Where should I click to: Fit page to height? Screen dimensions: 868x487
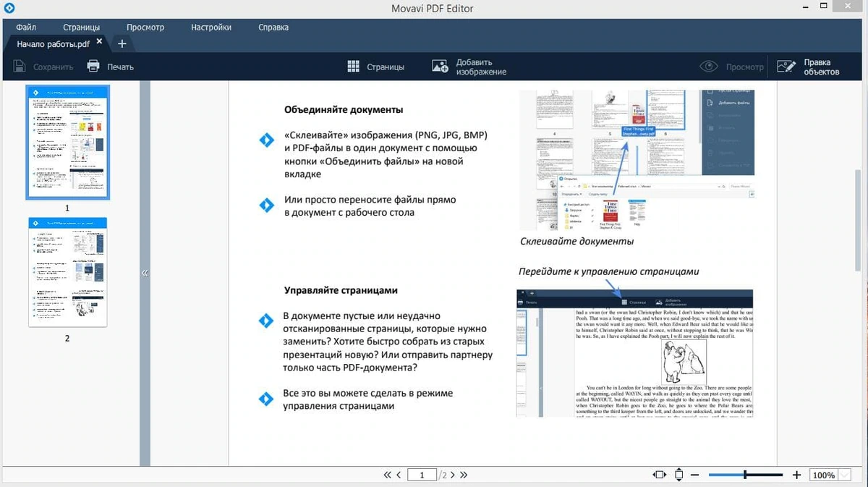[x=678, y=475]
